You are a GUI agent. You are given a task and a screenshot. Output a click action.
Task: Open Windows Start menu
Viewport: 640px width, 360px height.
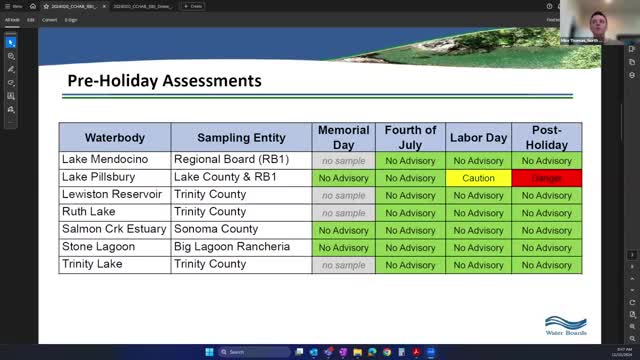pos(209,352)
